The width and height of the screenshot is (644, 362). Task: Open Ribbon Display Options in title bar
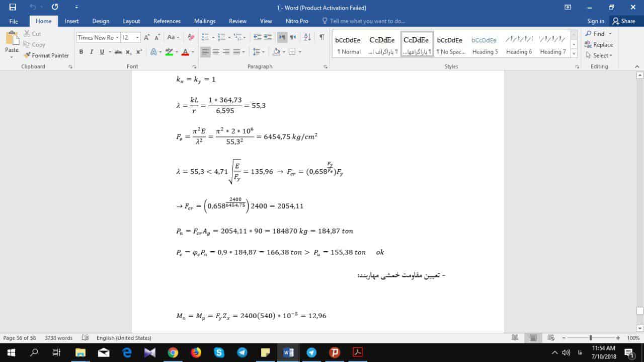[568, 8]
